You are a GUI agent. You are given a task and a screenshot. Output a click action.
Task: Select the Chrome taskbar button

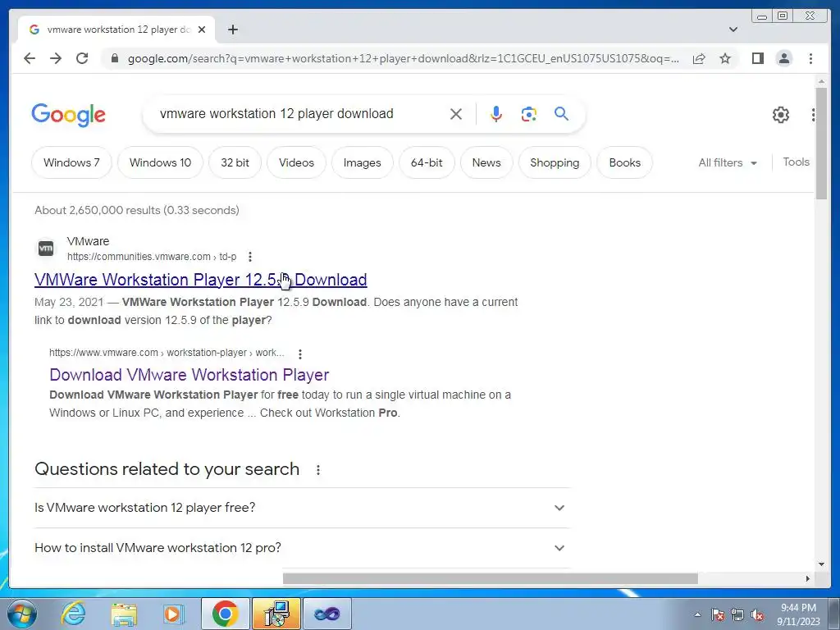click(x=225, y=614)
